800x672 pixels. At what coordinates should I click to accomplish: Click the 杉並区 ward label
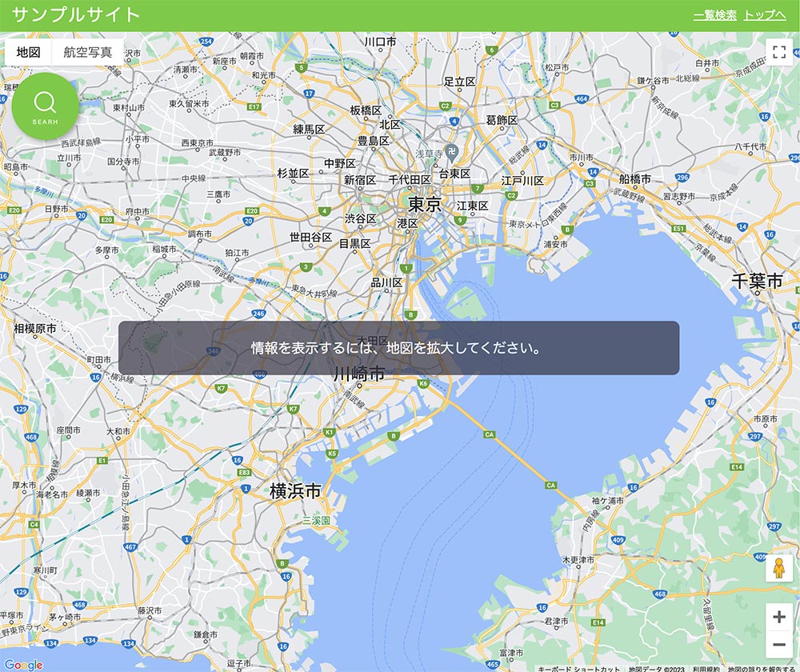pyautogui.click(x=294, y=174)
